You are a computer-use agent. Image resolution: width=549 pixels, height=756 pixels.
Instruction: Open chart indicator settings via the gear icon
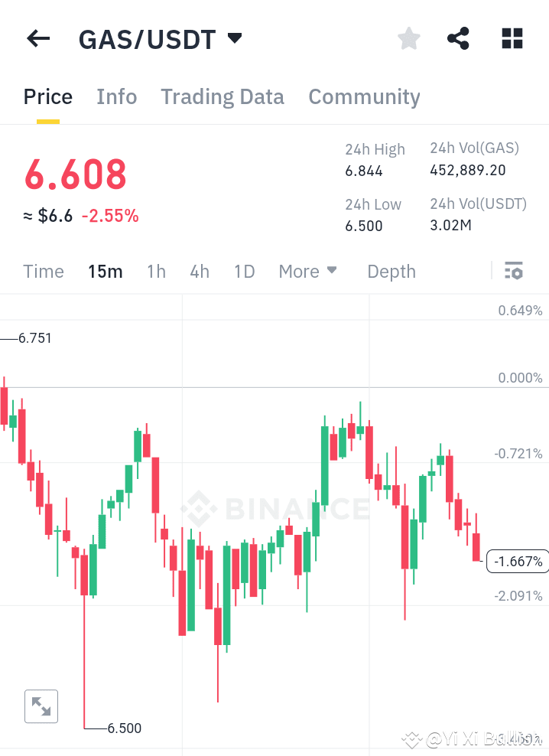tap(514, 271)
